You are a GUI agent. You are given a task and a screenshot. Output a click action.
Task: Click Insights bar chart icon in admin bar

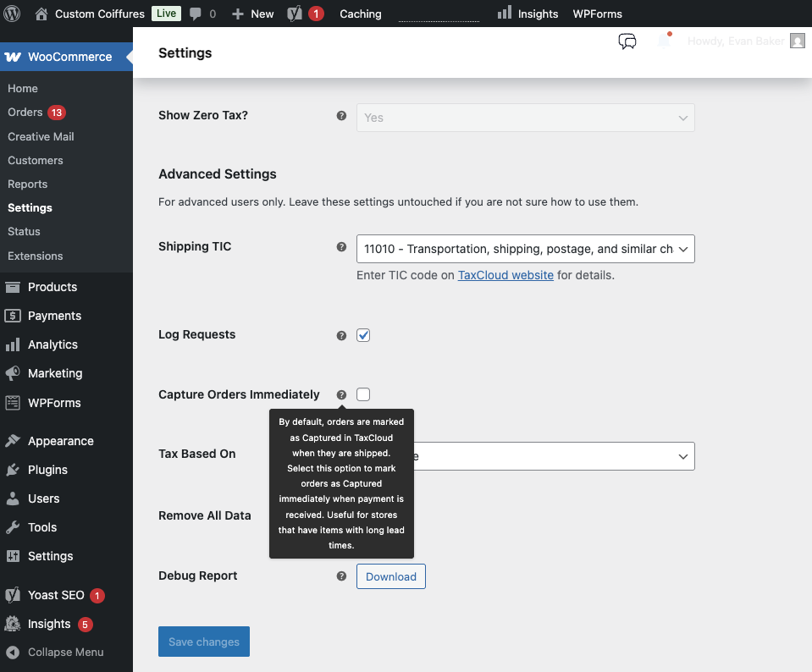pos(505,13)
